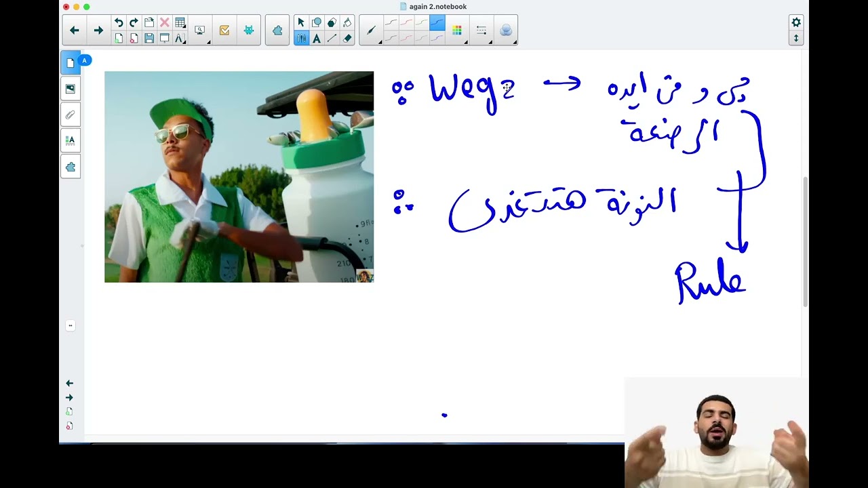The image size is (868, 488).
Task: Switch to the Add-ons sidebar tab
Action: click(x=71, y=167)
